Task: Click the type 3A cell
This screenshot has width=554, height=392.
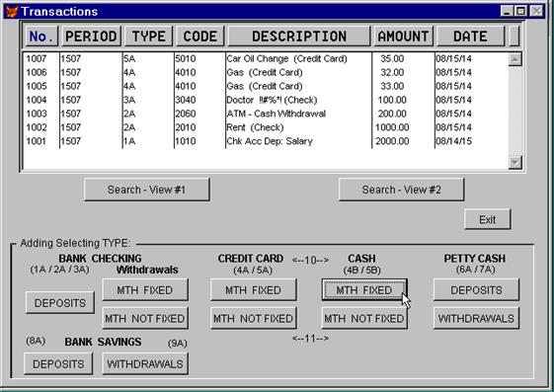Action: pyautogui.click(x=129, y=100)
